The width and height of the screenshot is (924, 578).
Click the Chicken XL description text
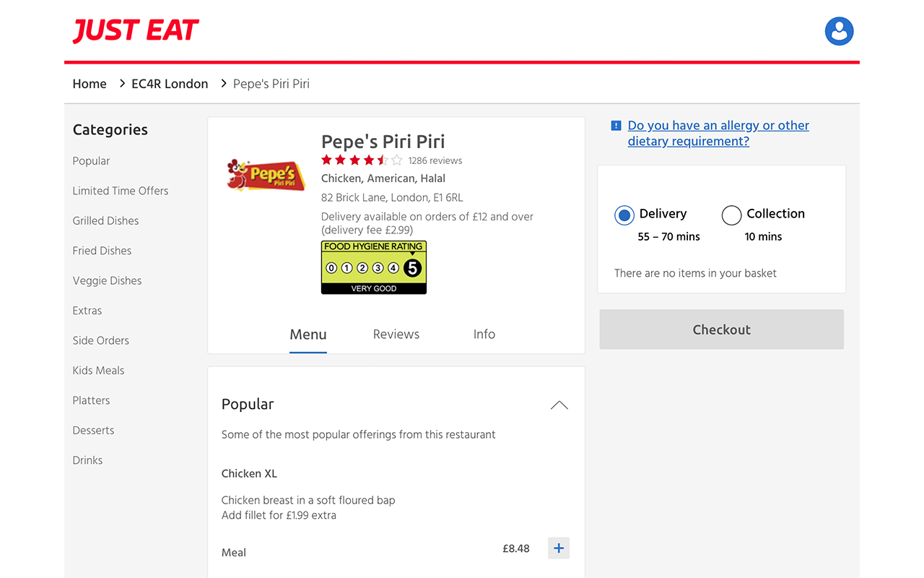[308, 508]
